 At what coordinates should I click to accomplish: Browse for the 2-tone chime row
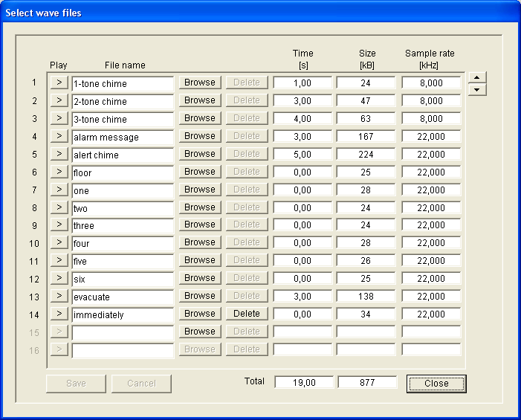(200, 100)
